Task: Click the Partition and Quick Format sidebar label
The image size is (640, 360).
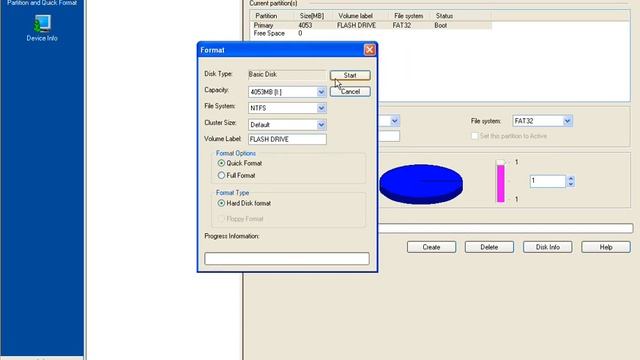Action: click(42, 3)
